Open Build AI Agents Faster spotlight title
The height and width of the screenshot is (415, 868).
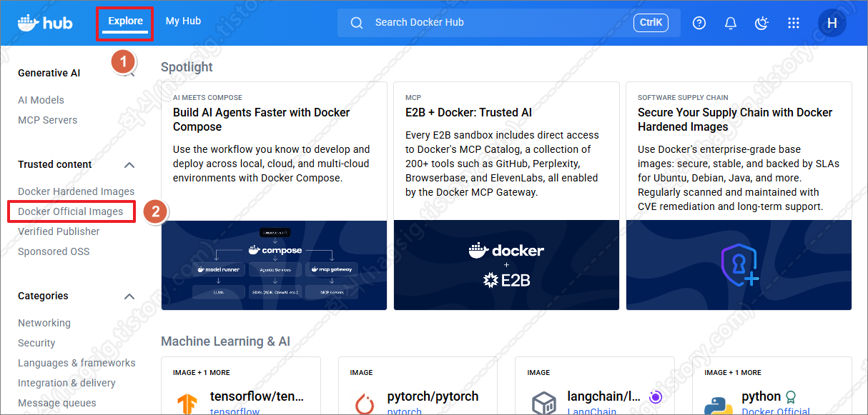point(262,120)
